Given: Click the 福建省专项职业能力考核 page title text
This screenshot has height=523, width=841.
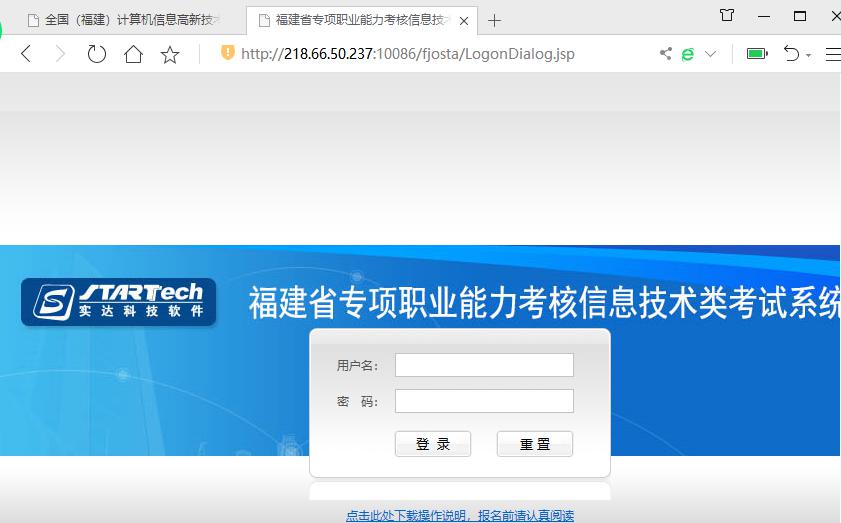Looking at the screenshot, I should click(544, 303).
